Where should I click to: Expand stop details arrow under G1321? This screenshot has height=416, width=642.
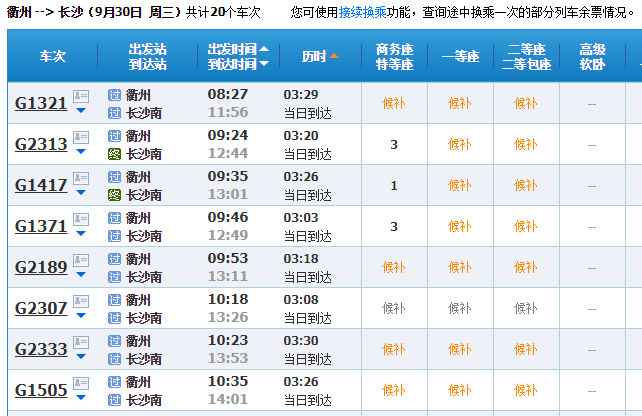tap(81, 111)
